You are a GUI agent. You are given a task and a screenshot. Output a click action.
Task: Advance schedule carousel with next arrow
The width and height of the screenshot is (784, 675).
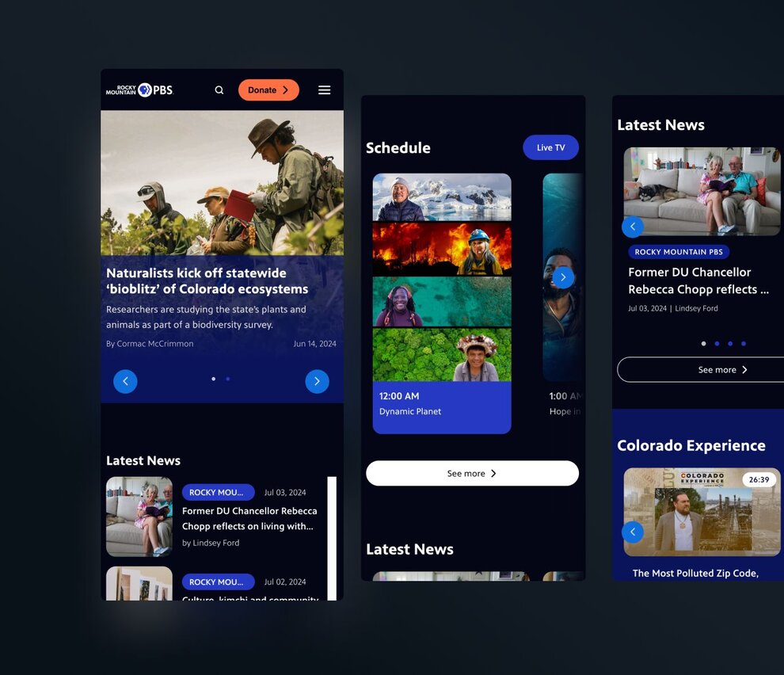click(x=563, y=277)
